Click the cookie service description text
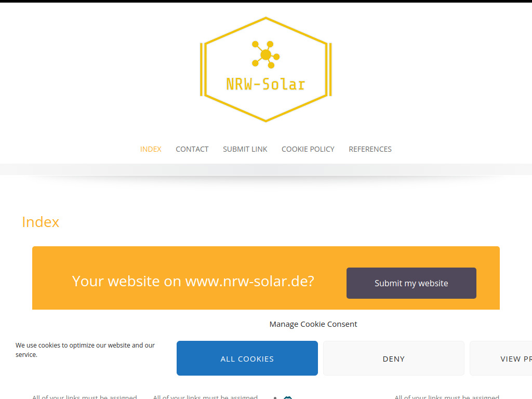Image resolution: width=532 pixels, height=399 pixels. 85,350
